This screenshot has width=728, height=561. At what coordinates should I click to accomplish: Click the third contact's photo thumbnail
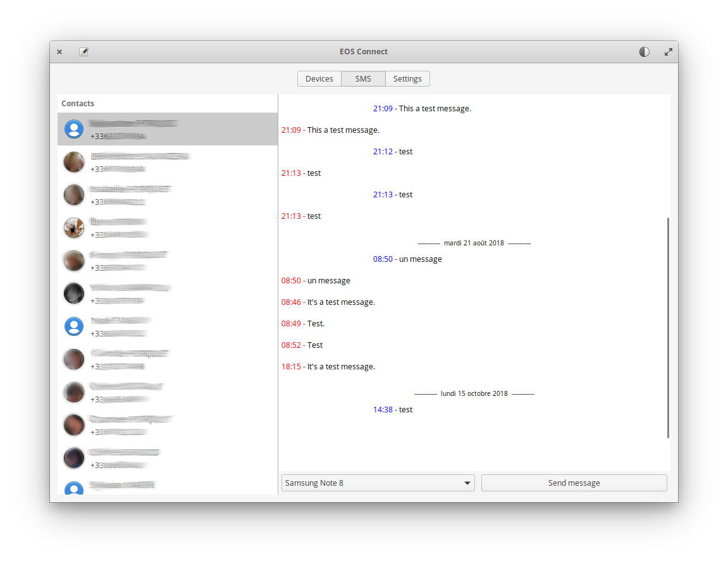pos(74,195)
